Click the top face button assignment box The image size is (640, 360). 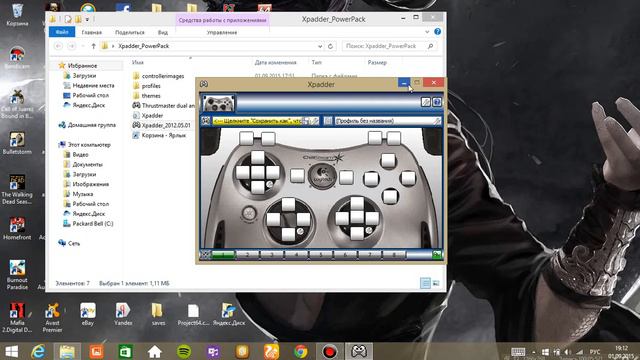click(x=388, y=161)
